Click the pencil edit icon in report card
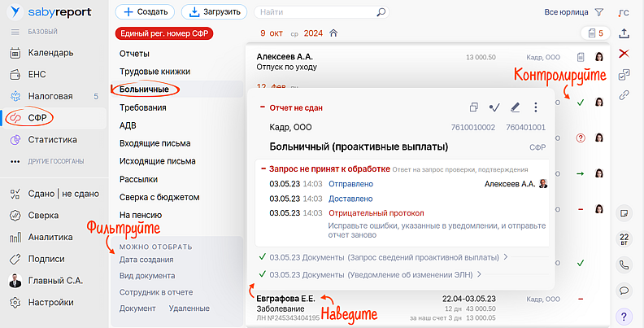The image size is (644, 328). 514,107
